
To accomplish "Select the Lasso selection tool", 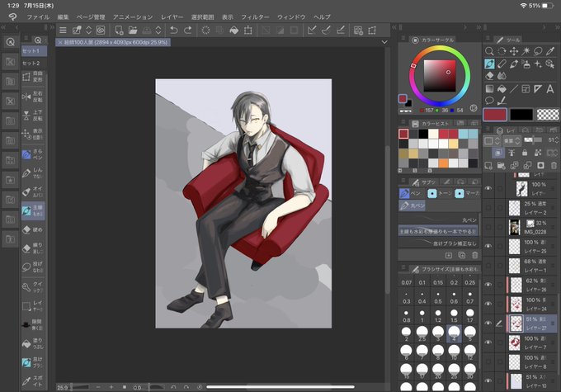I will click(x=538, y=51).
